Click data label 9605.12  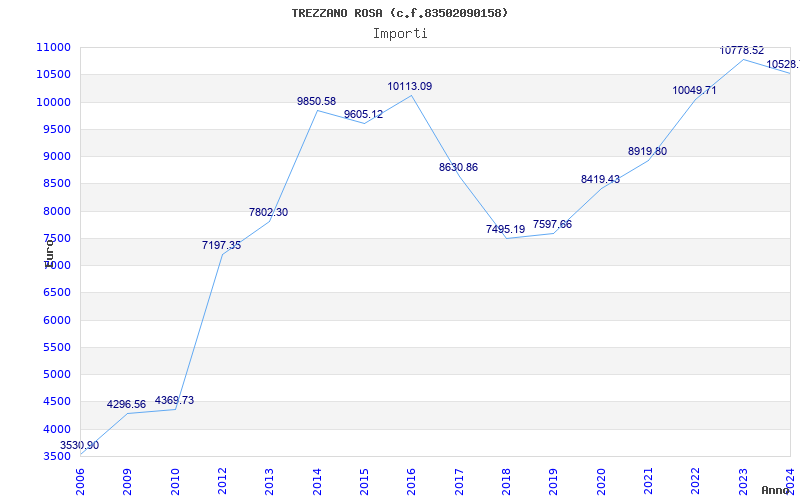point(363,115)
